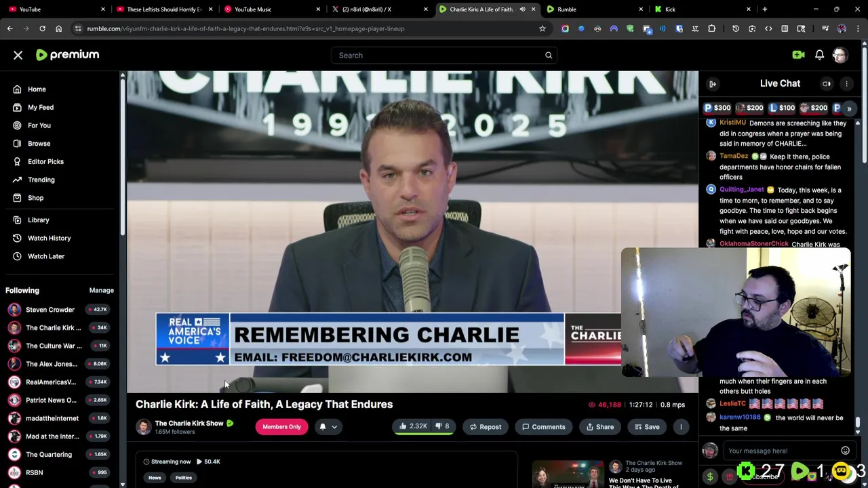Click the Rumble premium logo
The height and width of the screenshot is (488, 868).
tap(67, 55)
